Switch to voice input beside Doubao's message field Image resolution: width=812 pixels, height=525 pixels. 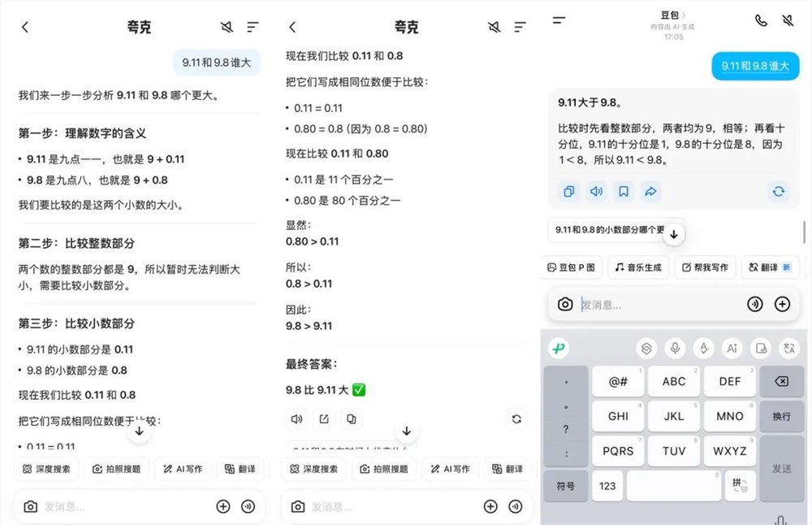coord(755,303)
